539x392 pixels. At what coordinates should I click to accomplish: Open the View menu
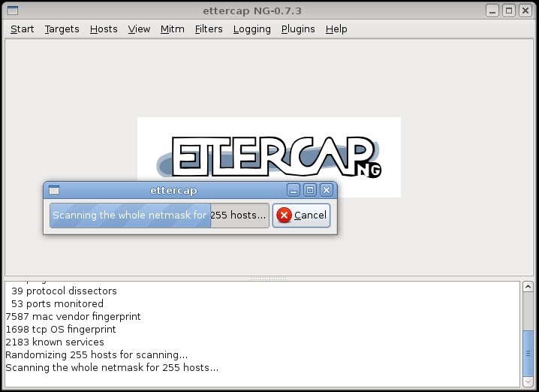(139, 29)
